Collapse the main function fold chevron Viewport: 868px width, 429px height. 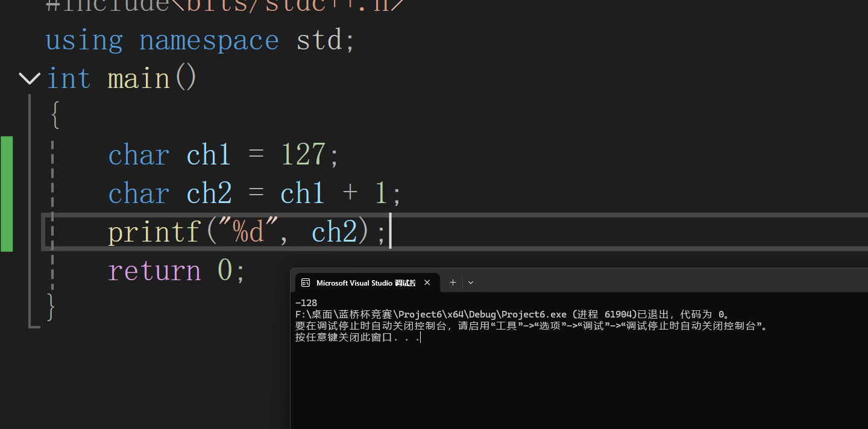pyautogui.click(x=29, y=78)
